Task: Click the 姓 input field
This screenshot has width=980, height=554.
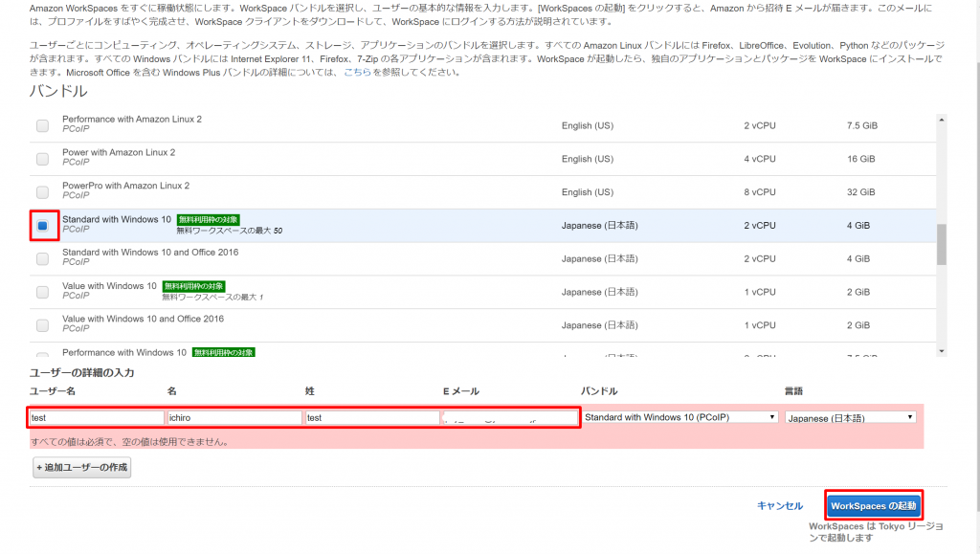Action: pos(372,418)
